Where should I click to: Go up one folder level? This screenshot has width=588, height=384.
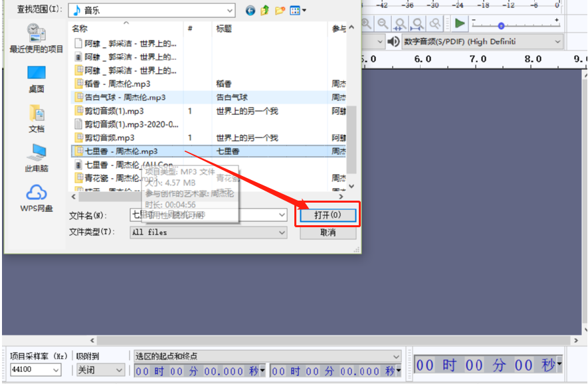(x=264, y=11)
